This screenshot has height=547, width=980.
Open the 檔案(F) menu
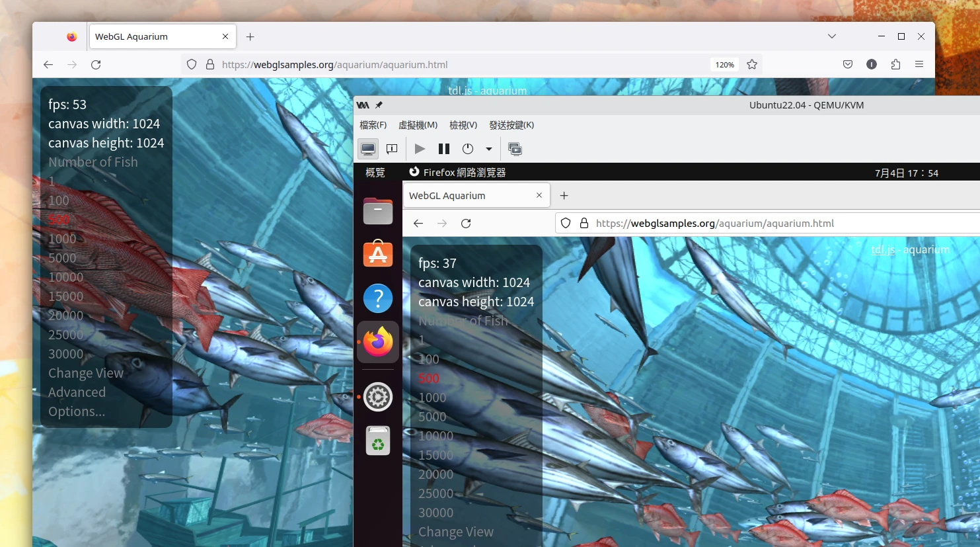(373, 125)
